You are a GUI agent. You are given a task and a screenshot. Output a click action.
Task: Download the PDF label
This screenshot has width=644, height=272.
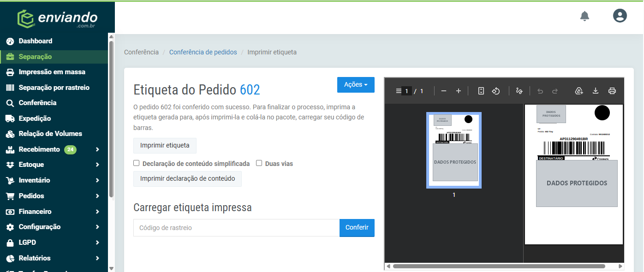pos(596,91)
